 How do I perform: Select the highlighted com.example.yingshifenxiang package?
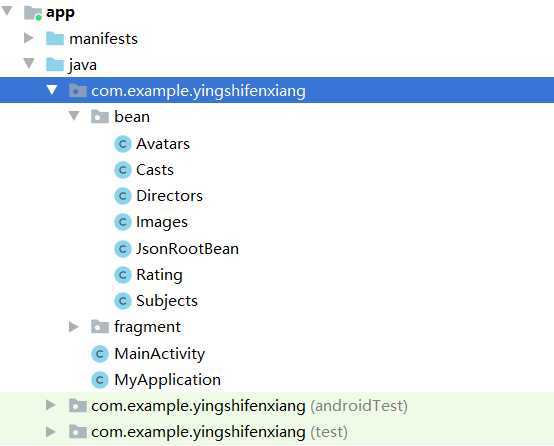pyautogui.click(x=277, y=90)
